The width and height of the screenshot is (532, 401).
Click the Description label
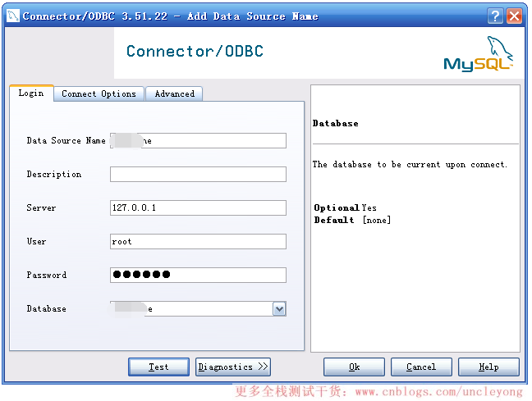(54, 174)
